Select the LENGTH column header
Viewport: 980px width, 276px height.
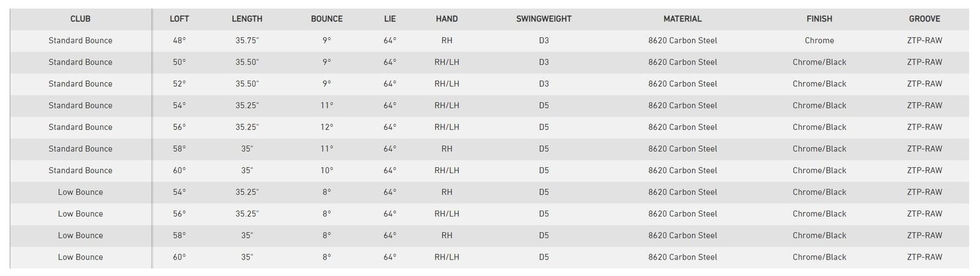pyautogui.click(x=247, y=19)
